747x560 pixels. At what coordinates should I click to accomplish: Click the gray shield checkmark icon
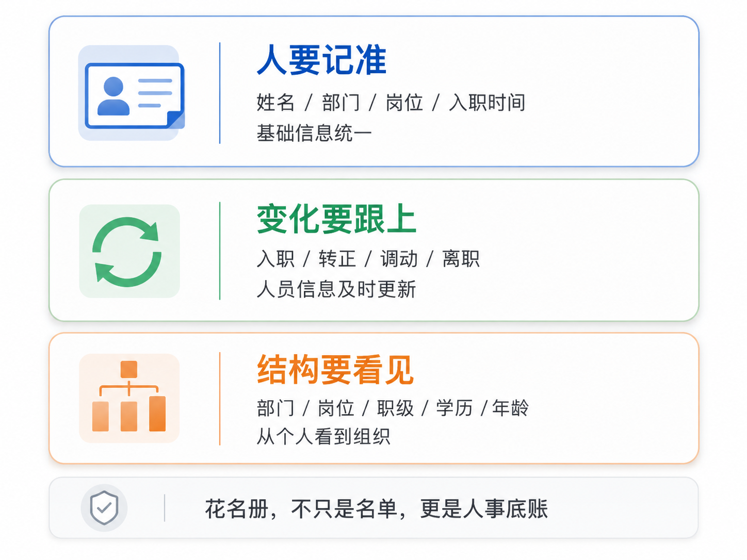pos(104,508)
